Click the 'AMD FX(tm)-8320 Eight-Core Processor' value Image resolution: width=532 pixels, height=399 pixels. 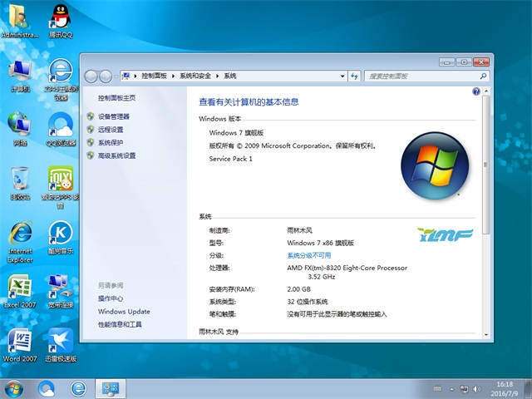click(x=347, y=268)
